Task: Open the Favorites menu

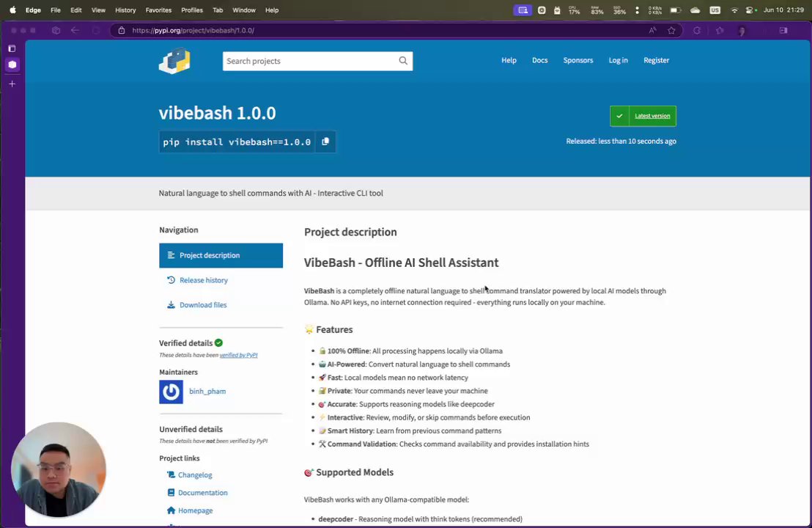Action: (158, 10)
